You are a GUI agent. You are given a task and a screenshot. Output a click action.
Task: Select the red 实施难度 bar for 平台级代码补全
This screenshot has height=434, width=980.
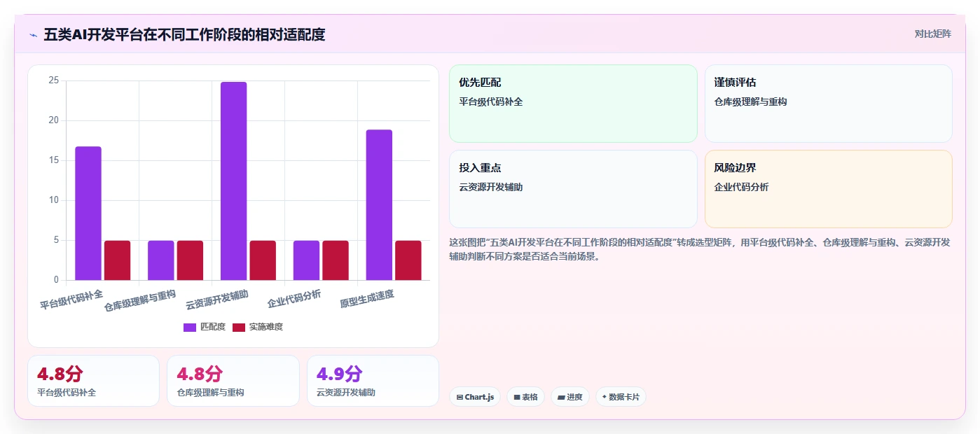(x=118, y=260)
